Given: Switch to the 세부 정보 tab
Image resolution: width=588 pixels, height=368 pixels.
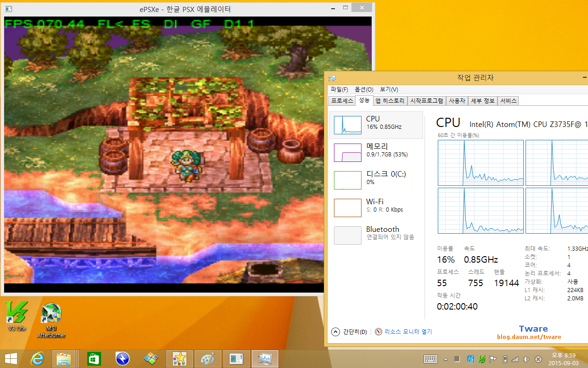Looking at the screenshot, I should [483, 101].
